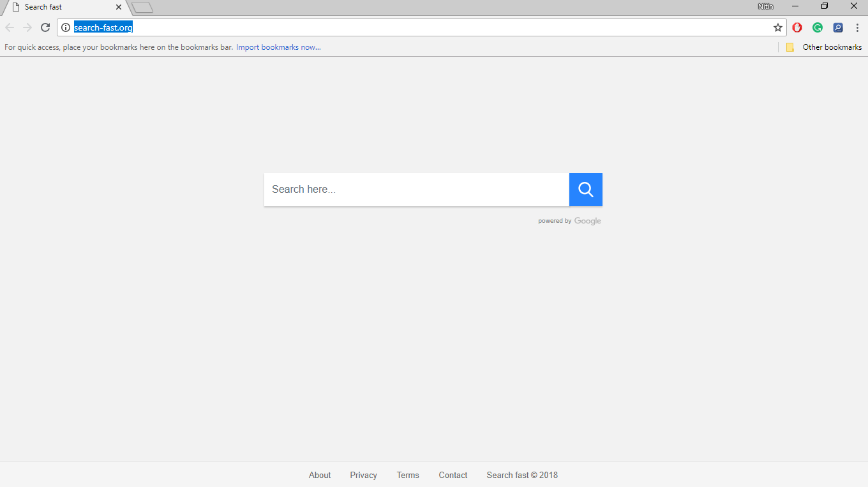Click the blue search button
This screenshot has height=487, width=868.
click(x=585, y=190)
